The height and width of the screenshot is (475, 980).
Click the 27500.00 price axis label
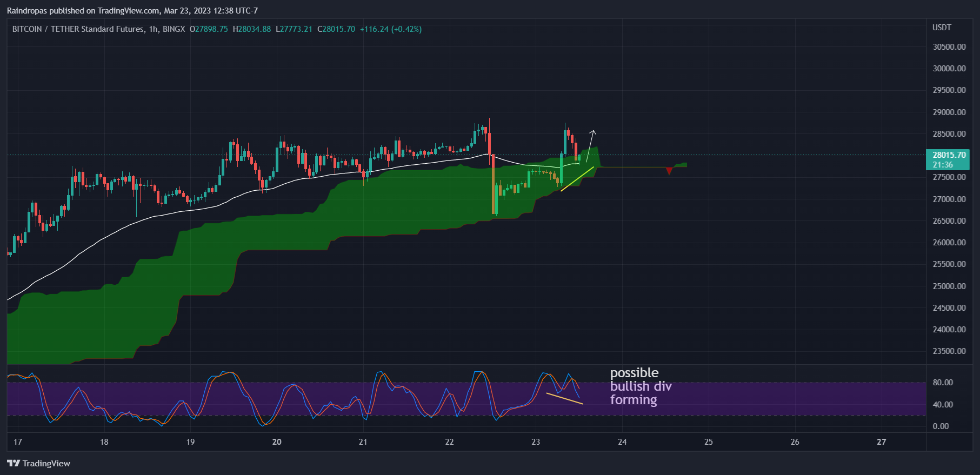pyautogui.click(x=949, y=177)
